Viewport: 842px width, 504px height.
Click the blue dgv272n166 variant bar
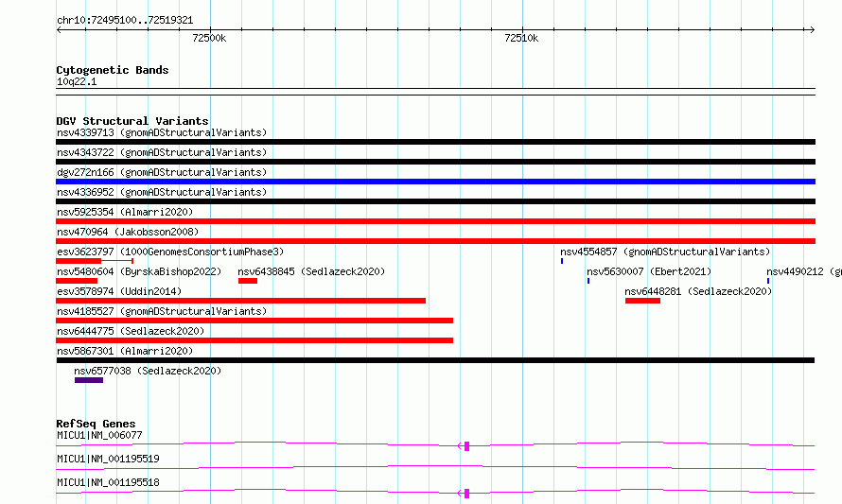pyautogui.click(x=435, y=182)
